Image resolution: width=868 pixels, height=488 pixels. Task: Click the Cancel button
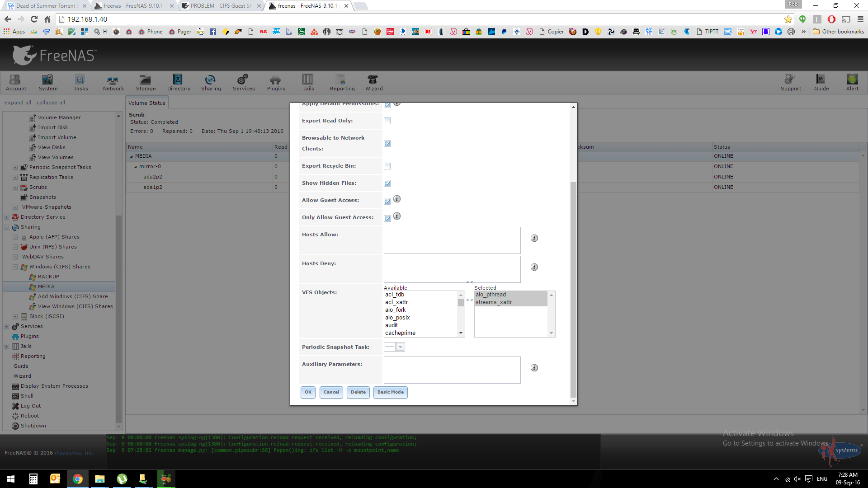(331, 392)
